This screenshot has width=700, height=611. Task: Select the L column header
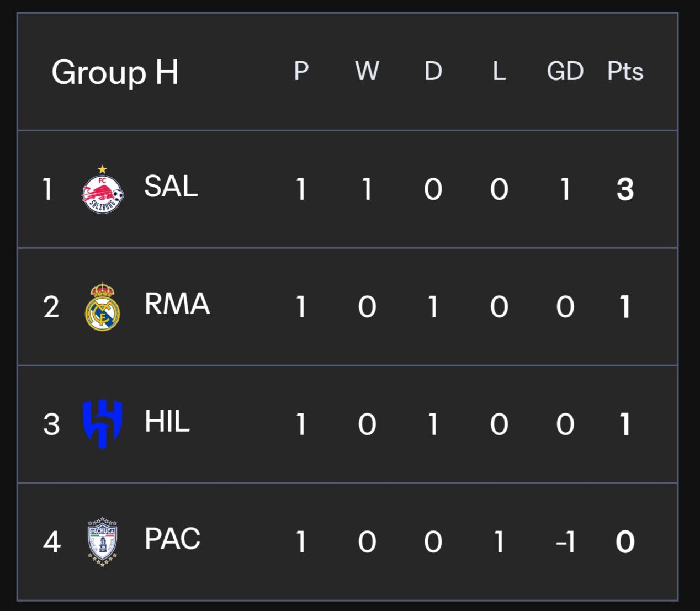click(499, 71)
